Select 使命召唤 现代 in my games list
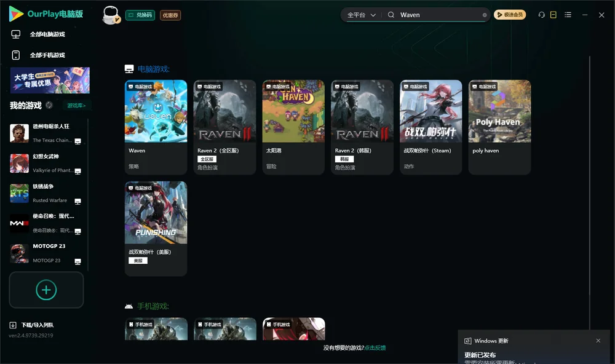 coord(46,223)
